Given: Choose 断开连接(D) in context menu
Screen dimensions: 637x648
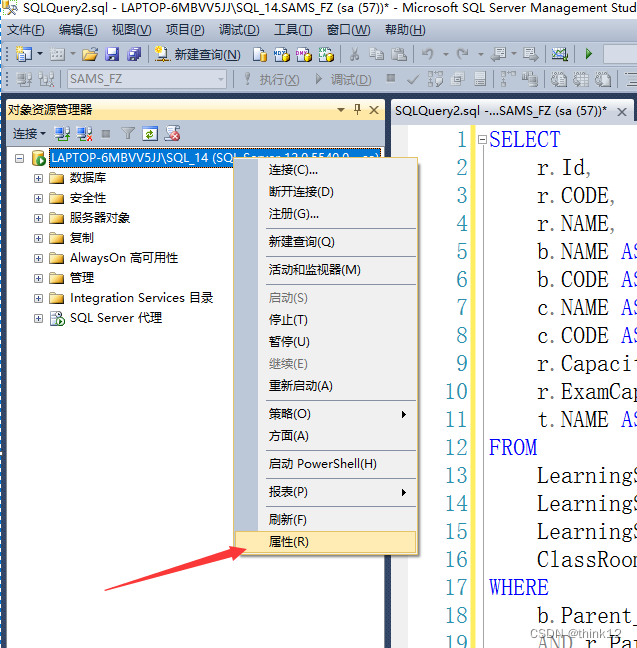Looking at the screenshot, I should 326,192.
